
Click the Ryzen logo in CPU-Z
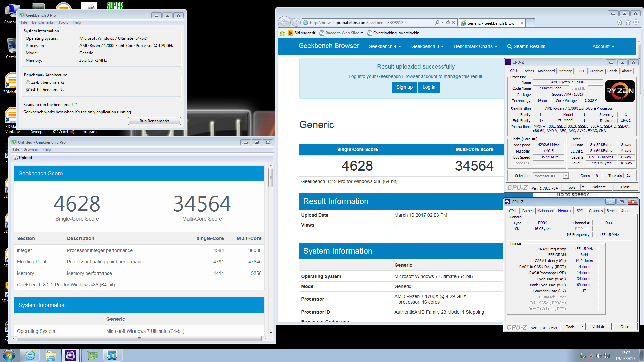[x=620, y=91]
